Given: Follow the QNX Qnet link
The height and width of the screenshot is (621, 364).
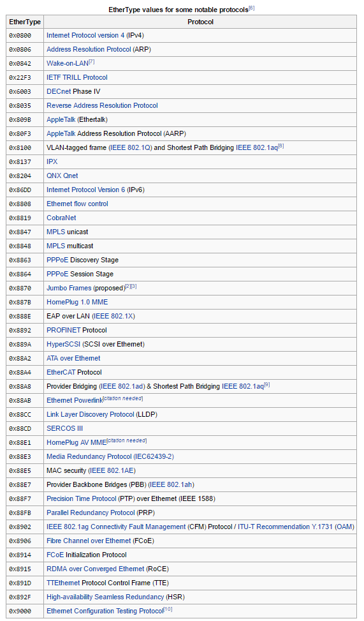Looking at the screenshot, I should (x=62, y=176).
